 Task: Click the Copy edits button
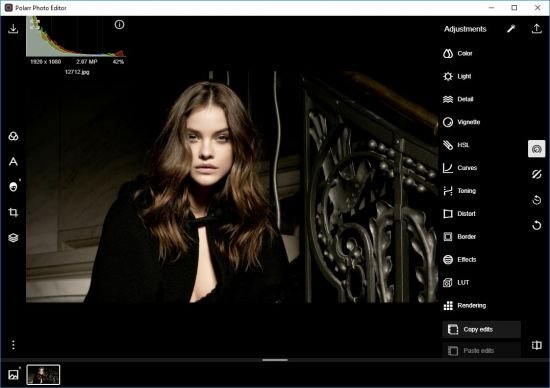(481, 329)
